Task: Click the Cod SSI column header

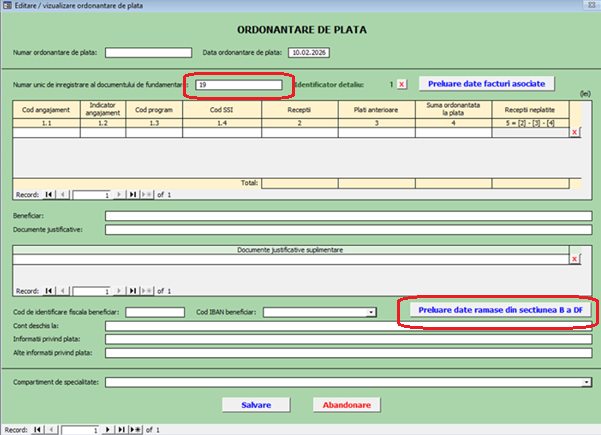Action: coord(222,110)
